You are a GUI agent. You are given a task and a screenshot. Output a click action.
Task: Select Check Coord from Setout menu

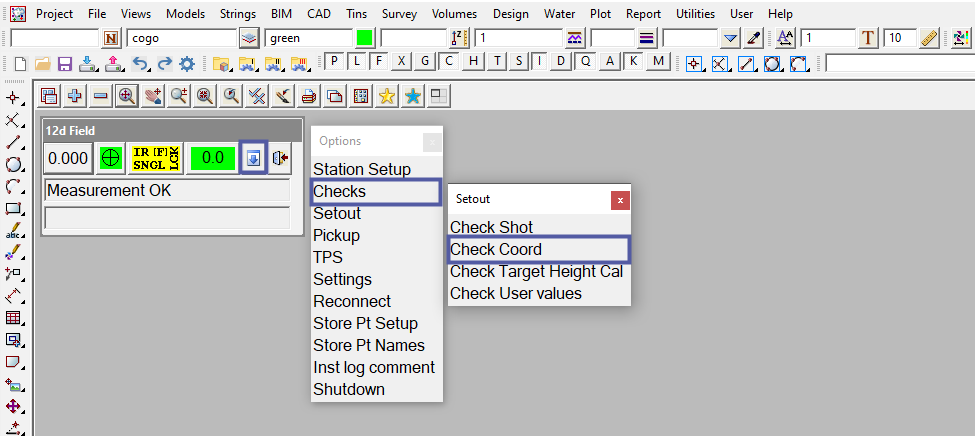click(x=496, y=249)
